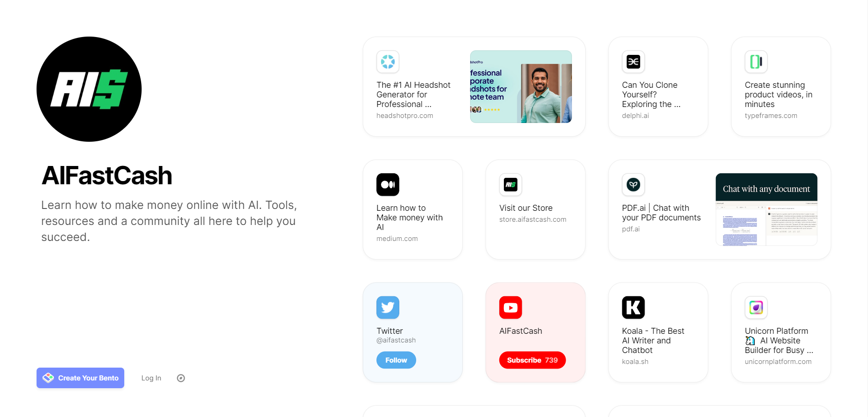Click the Unicorn Platform icon
The width and height of the screenshot is (868, 417).
pos(756,308)
